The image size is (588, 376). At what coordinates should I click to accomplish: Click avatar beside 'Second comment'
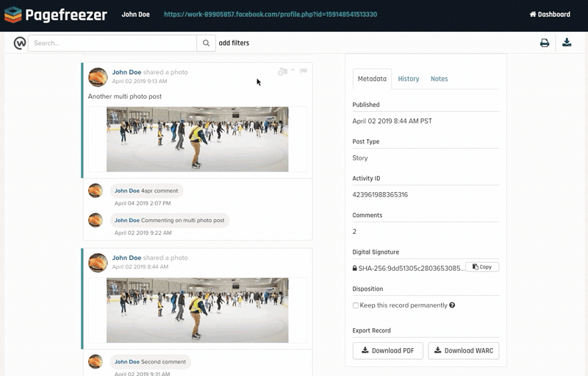(x=96, y=361)
